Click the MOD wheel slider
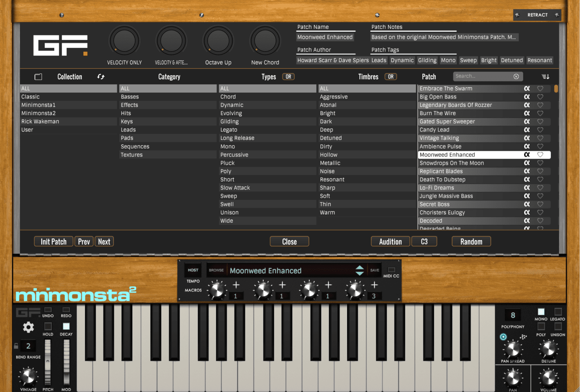Screen dimensions: 580x392 pos(66,362)
